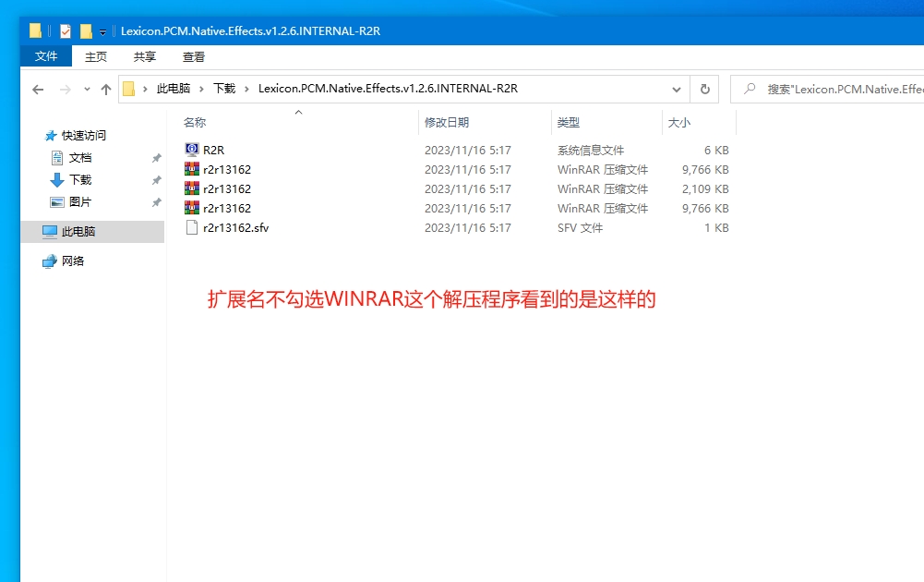Click the WinRAR 压缩文件 type on the 2,109 KB row
The width and height of the screenshot is (924, 582).
pyautogui.click(x=603, y=189)
